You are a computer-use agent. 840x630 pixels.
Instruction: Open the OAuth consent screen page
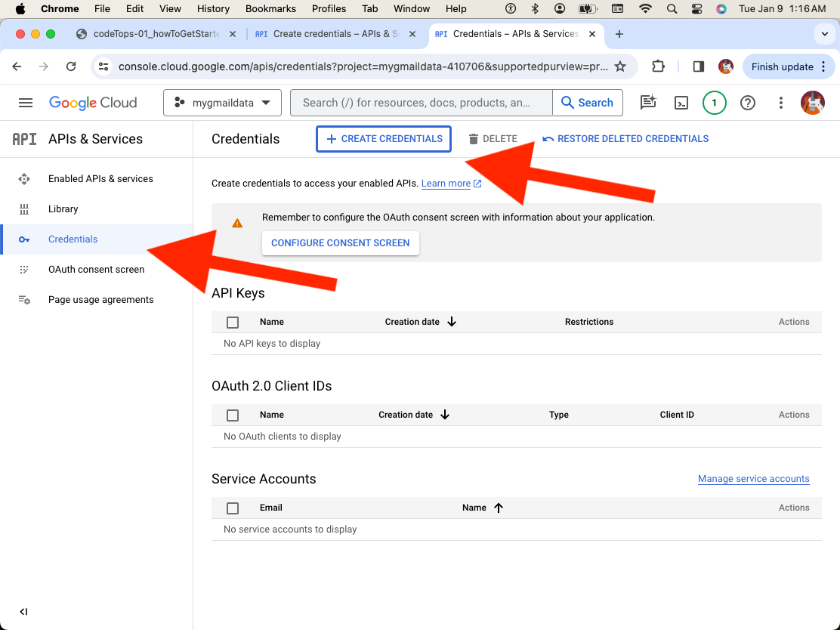pyautogui.click(x=97, y=270)
